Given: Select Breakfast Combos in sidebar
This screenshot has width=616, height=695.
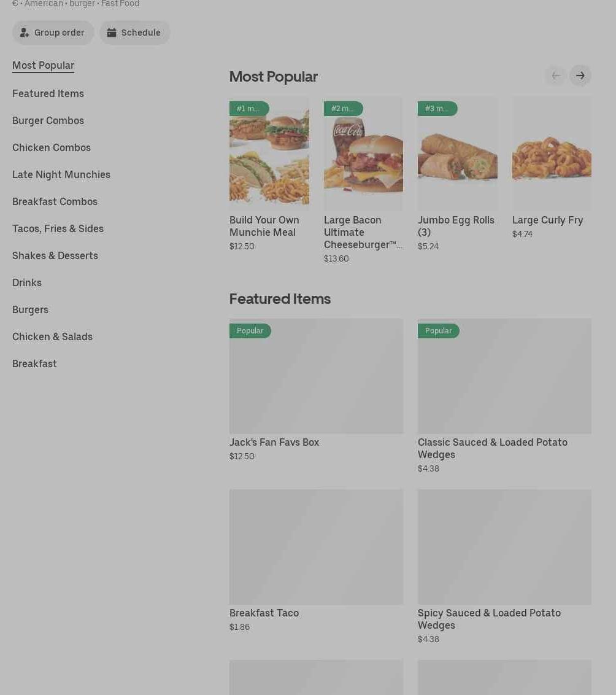Looking at the screenshot, I should pyautogui.click(x=55, y=201).
